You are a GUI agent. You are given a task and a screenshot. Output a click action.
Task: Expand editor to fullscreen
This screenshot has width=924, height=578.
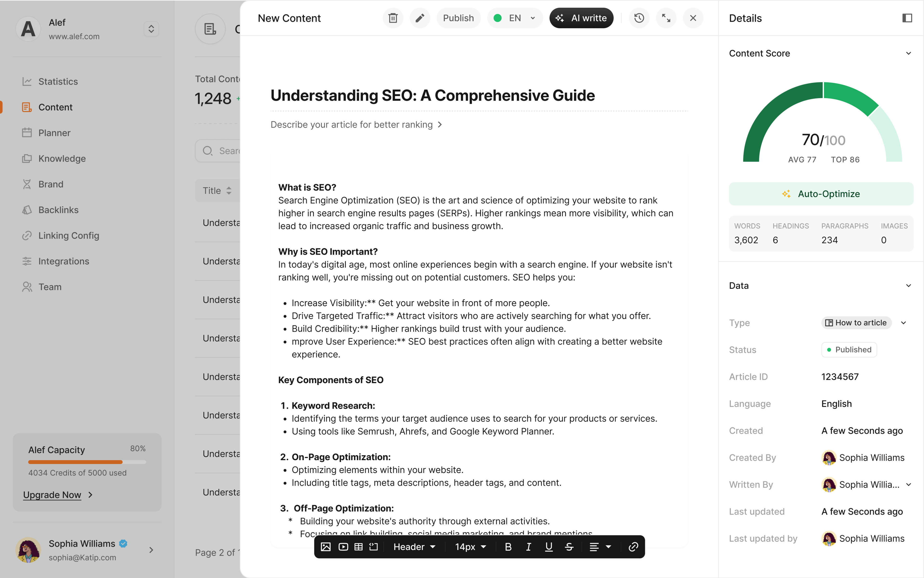[666, 18]
